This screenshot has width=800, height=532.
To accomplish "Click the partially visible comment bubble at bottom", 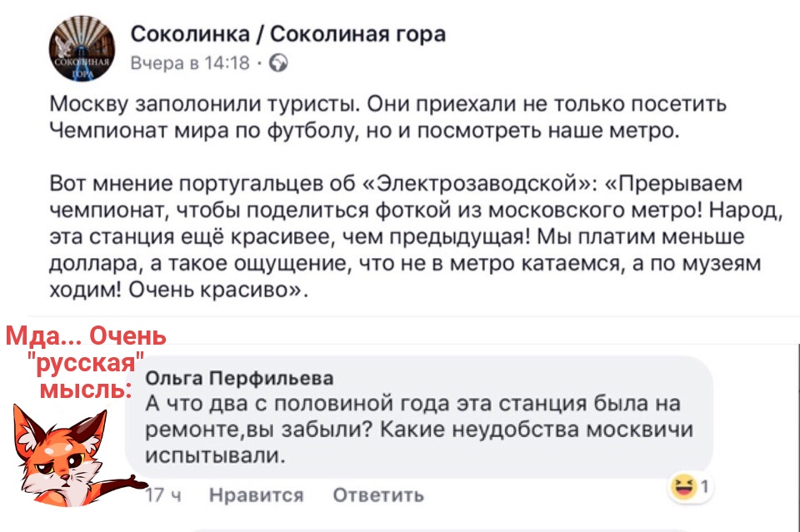I will point(439,529).
